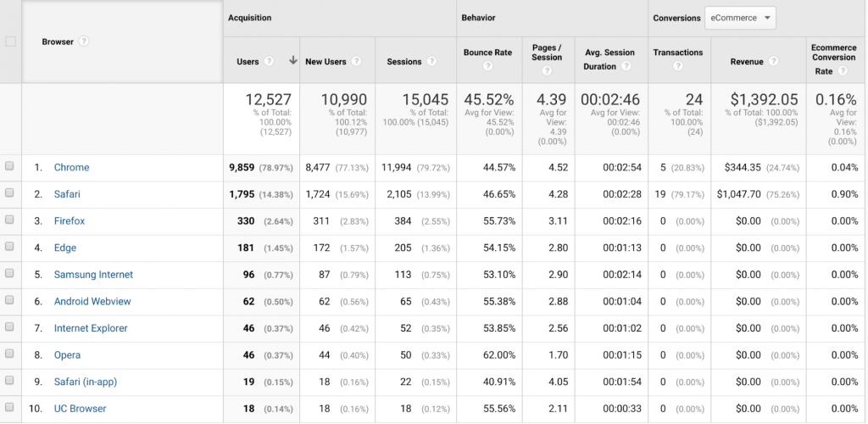Click Safari transactions value 19
This screenshot has width=868, height=424.
coord(659,194)
